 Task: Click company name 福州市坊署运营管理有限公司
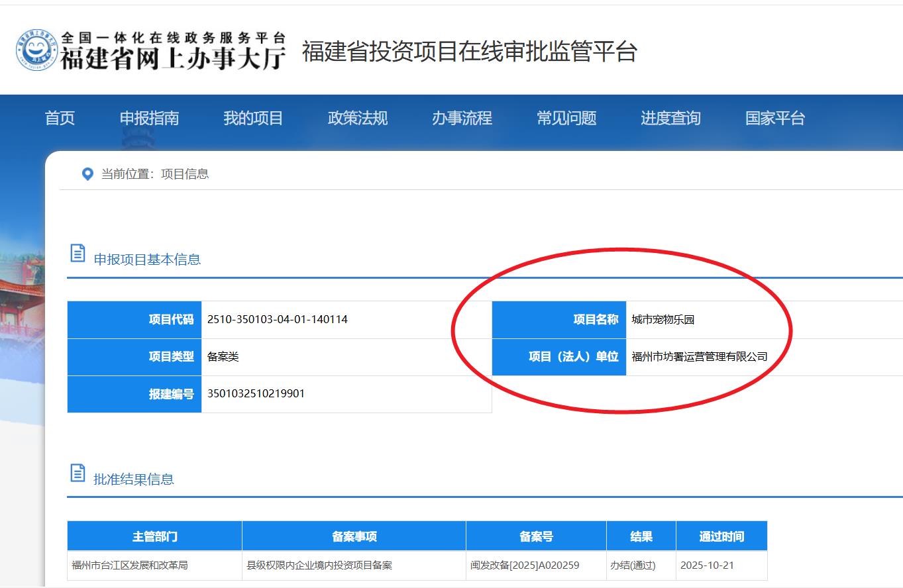click(x=699, y=357)
